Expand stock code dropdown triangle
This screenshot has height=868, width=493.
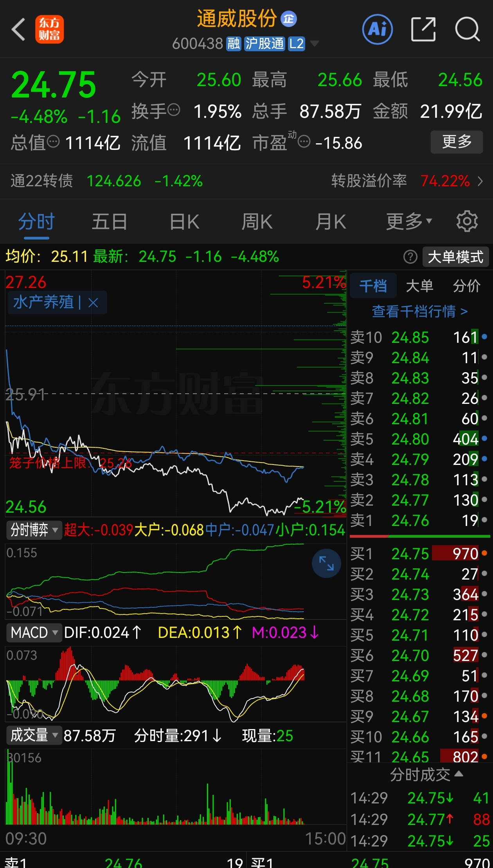(x=314, y=43)
